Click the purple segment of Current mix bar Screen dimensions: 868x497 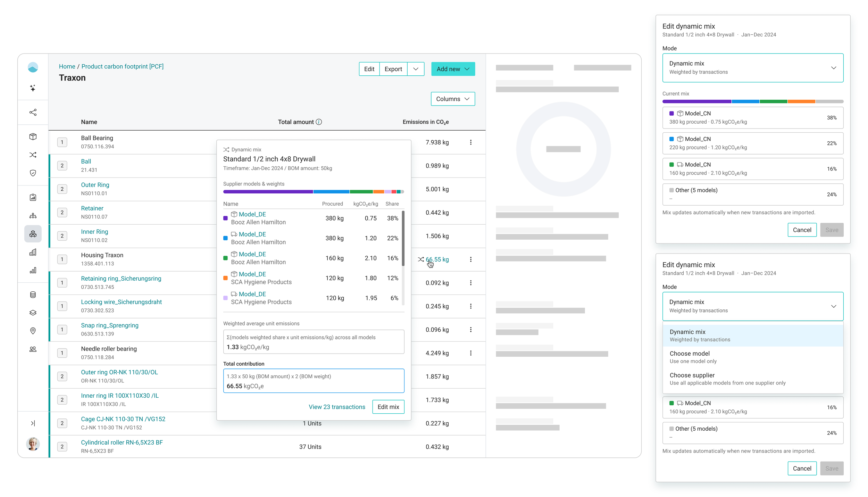tap(696, 101)
